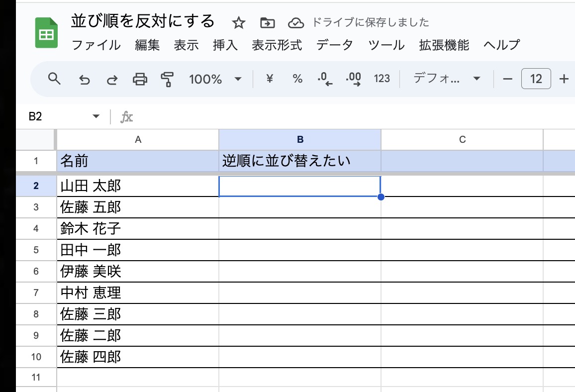The height and width of the screenshot is (392, 575).
Task: Click the font size field showing 12
Action: point(536,79)
